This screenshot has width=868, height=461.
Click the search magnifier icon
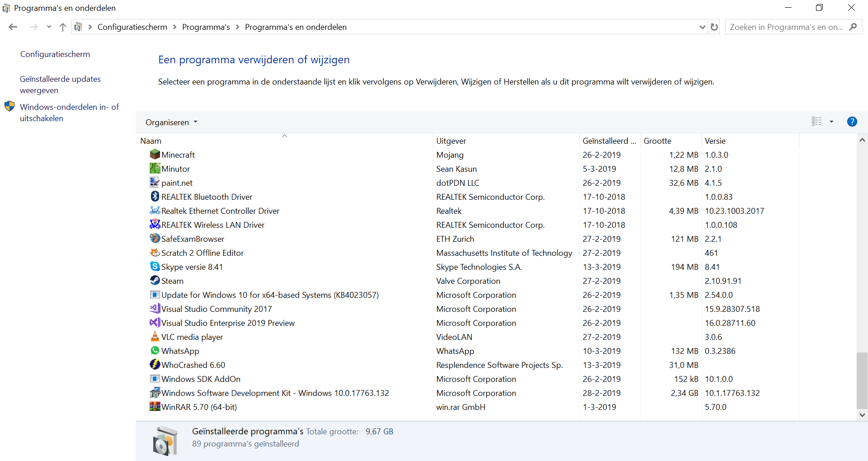pos(853,27)
